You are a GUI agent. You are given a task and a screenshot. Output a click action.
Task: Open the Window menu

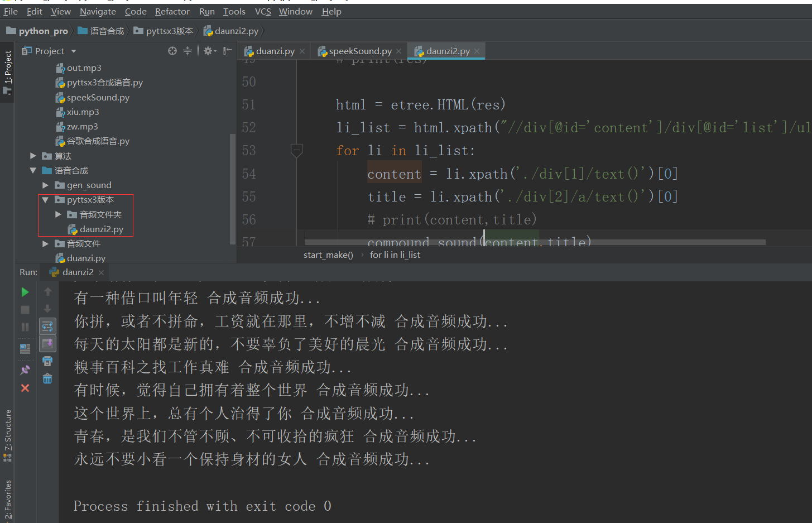tap(295, 11)
